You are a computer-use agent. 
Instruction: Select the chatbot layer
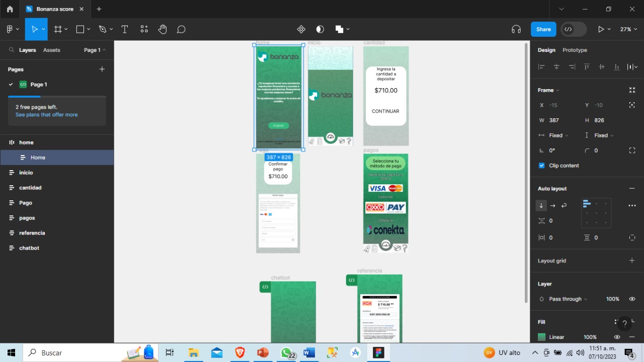57,248
